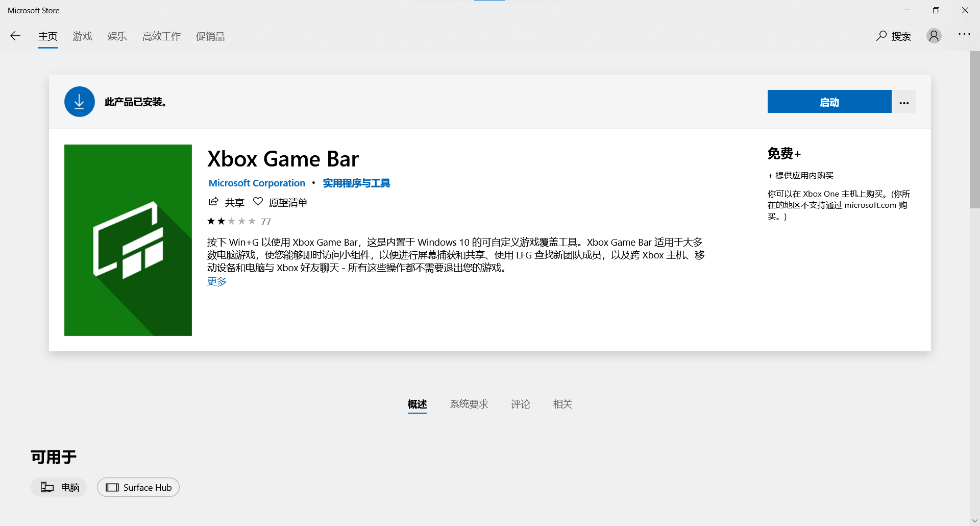Click the 电脑 device icon chip
Screen dimensions: 980x526
coord(59,487)
